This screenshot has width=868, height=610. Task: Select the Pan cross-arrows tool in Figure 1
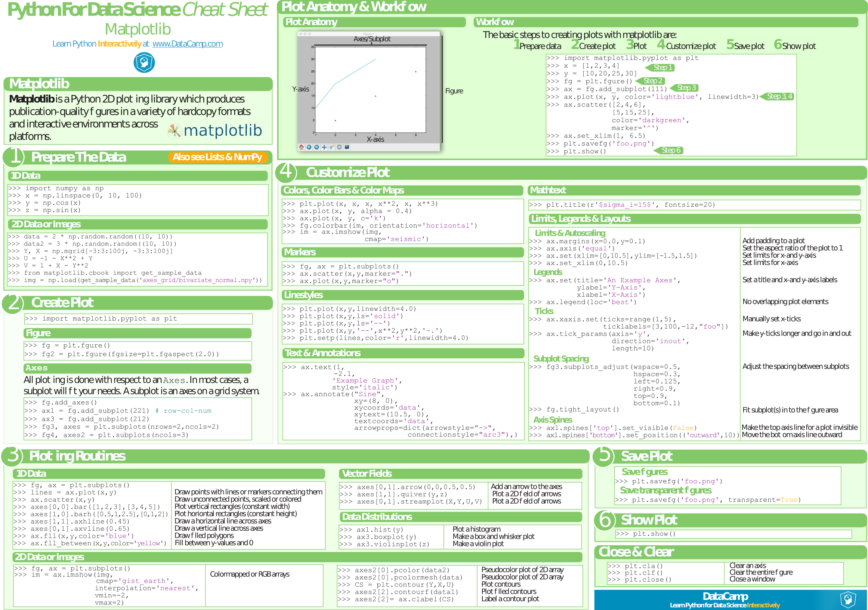[324, 147]
